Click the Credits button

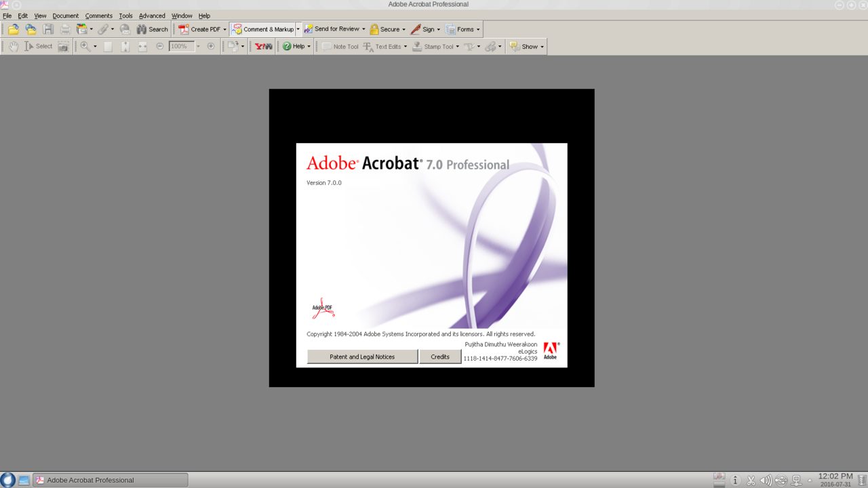pyautogui.click(x=440, y=357)
